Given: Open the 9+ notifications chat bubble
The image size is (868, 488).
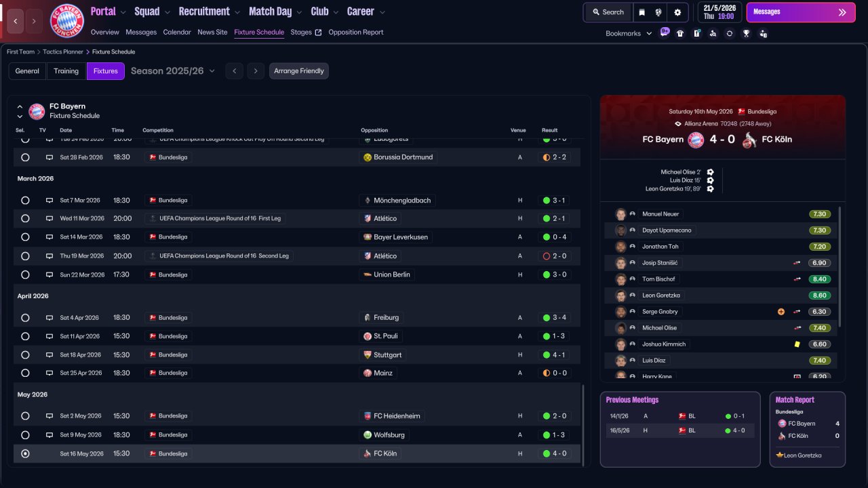Looking at the screenshot, I should [665, 32].
